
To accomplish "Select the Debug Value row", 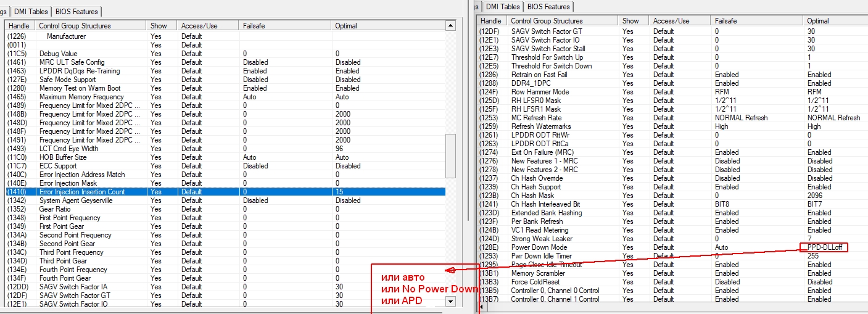I will pos(225,54).
